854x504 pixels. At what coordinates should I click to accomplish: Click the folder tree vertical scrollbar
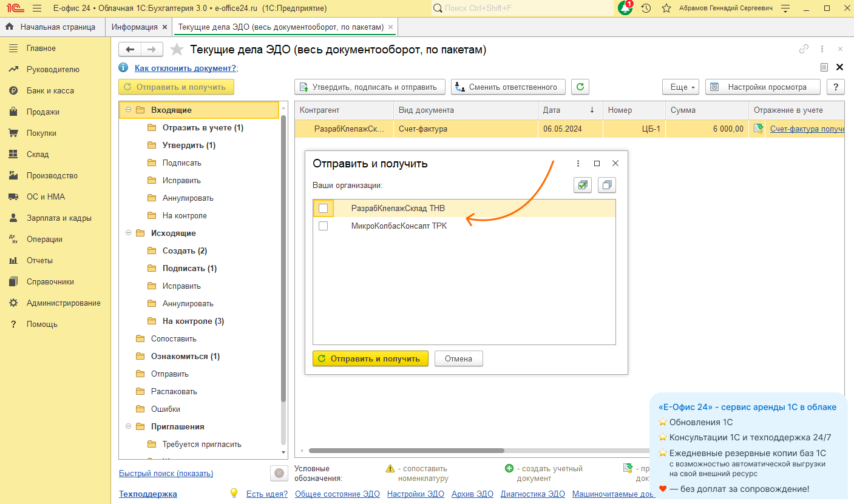click(x=283, y=258)
